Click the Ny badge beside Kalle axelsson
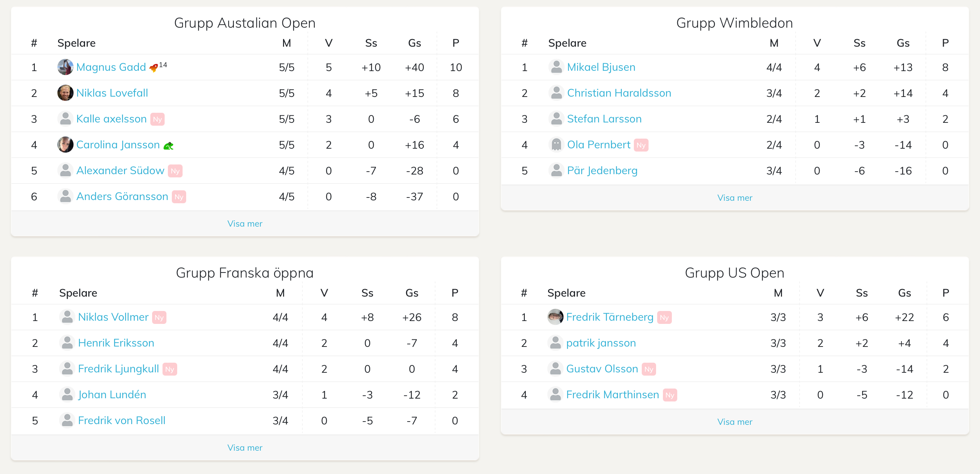 (x=157, y=119)
